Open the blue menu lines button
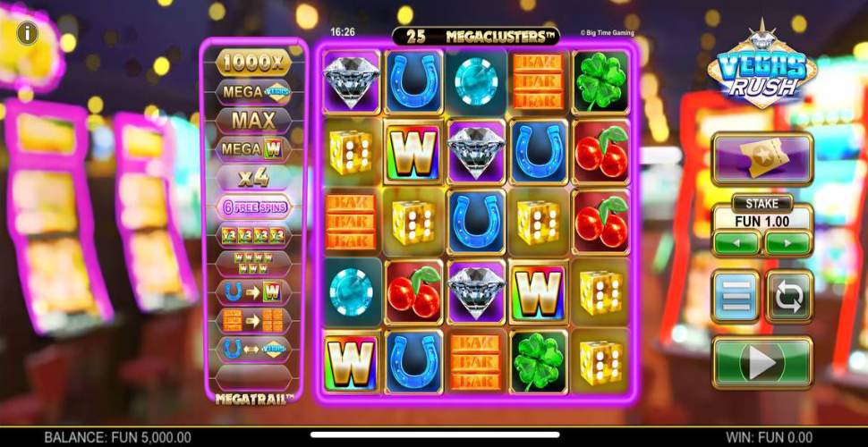868x447 pixels. [x=736, y=297]
